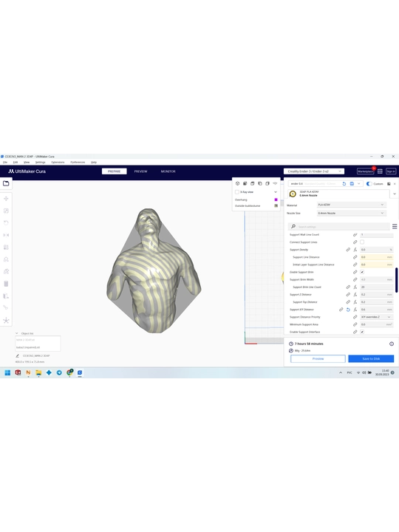The width and height of the screenshot is (399, 532).
Task: Enable the X-Ray view checkbox
Action: point(237,192)
